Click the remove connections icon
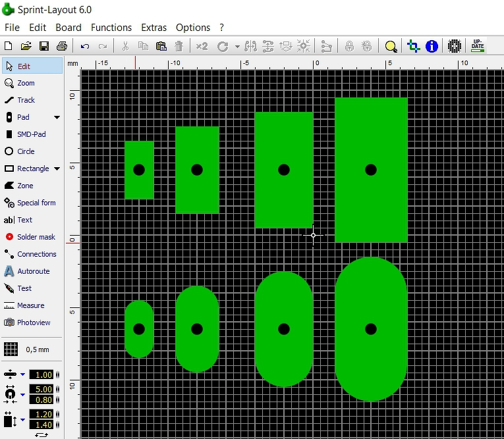 coord(326,46)
